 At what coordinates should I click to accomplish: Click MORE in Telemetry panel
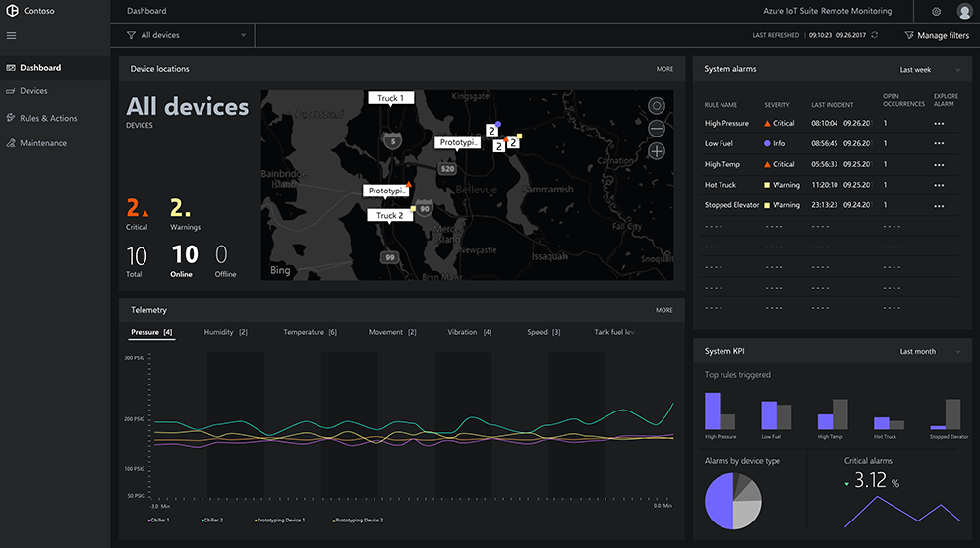664,310
